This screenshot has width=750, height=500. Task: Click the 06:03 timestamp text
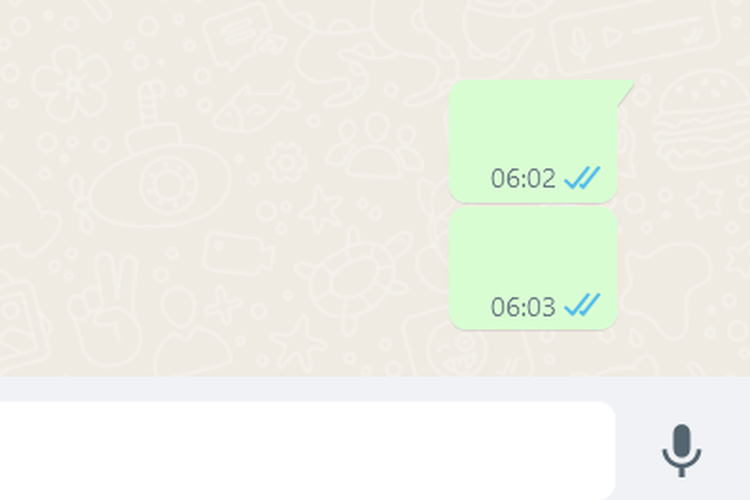point(523,307)
